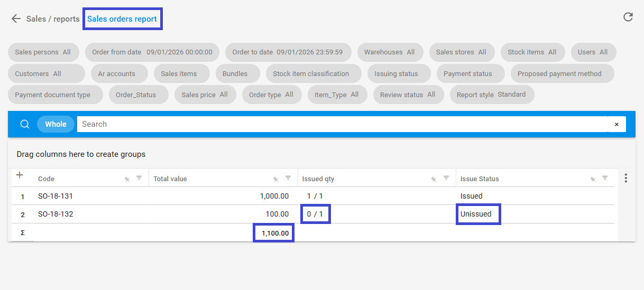This screenshot has width=644, height=290.
Task: Open the Sales stores filter chip
Action: click(x=461, y=52)
